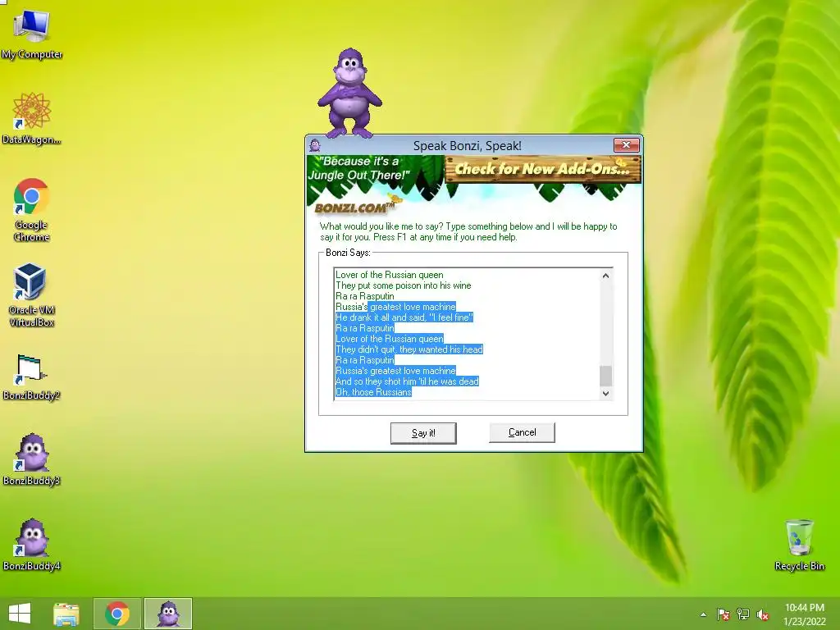Click line 'Oh, those Russians'
Viewport: 840px width, 630px height.
coord(373,392)
